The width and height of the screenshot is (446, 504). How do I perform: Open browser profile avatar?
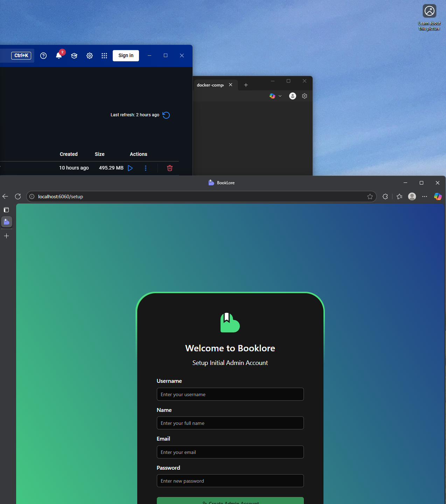[412, 196]
